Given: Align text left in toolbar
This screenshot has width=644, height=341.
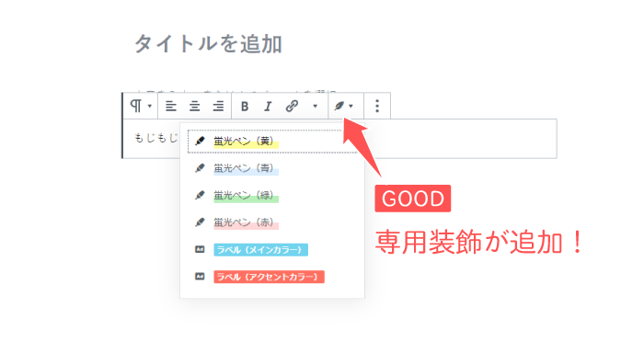Looking at the screenshot, I should [x=171, y=107].
